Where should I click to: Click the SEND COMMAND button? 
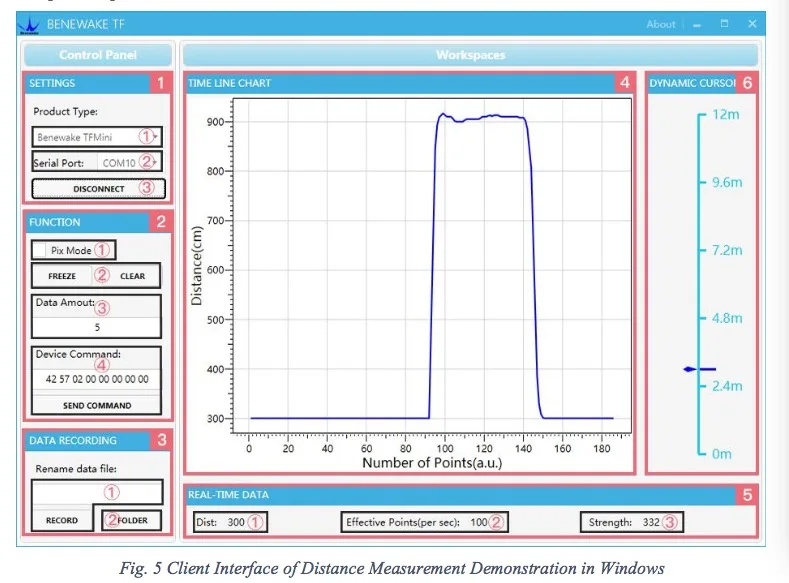tap(97, 405)
